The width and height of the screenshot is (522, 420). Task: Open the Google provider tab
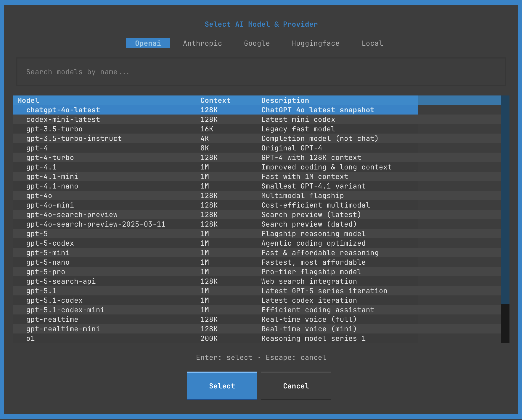coord(257,43)
